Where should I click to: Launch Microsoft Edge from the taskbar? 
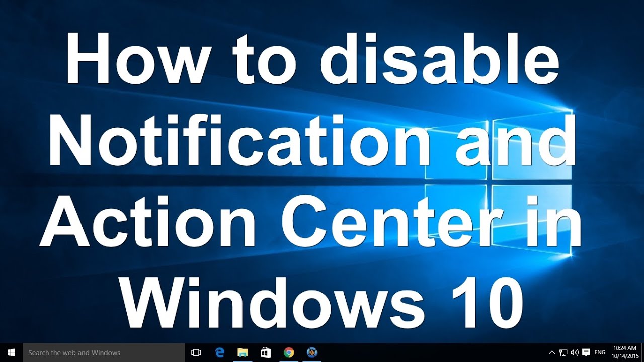click(219, 352)
